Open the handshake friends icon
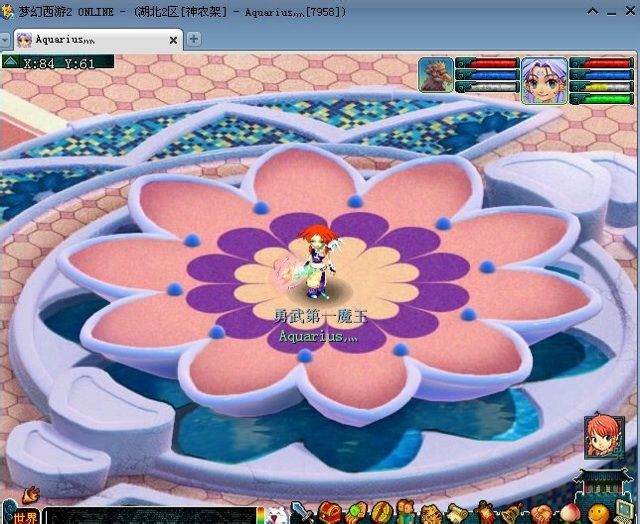The height and width of the screenshot is (524, 640). coord(542,515)
